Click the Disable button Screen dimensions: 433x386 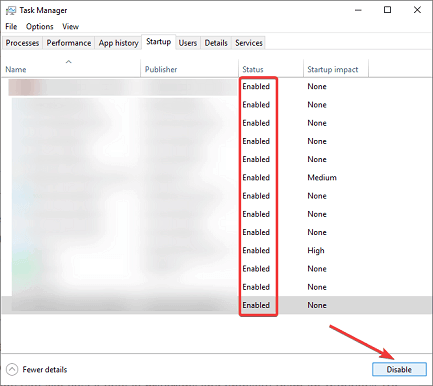pyautogui.click(x=399, y=369)
